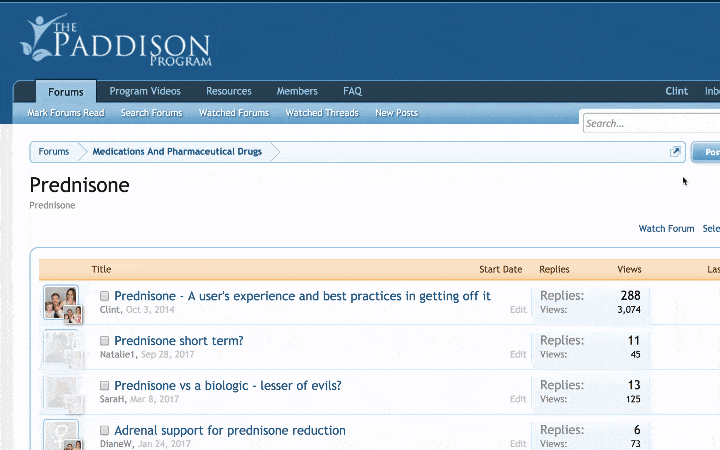Viewport: 720px width, 450px height.
Task: Open Watched Forums
Action: (x=234, y=113)
